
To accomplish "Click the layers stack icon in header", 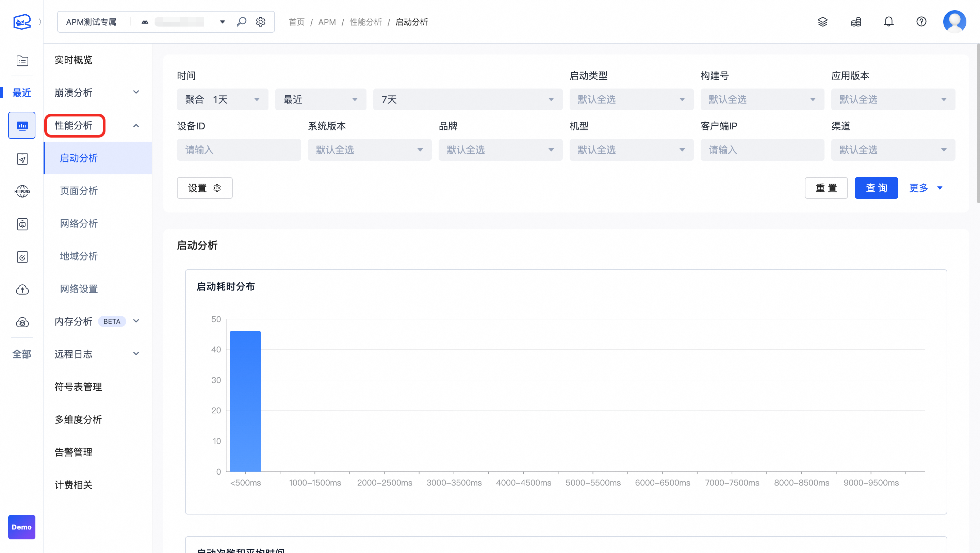I will coord(822,22).
